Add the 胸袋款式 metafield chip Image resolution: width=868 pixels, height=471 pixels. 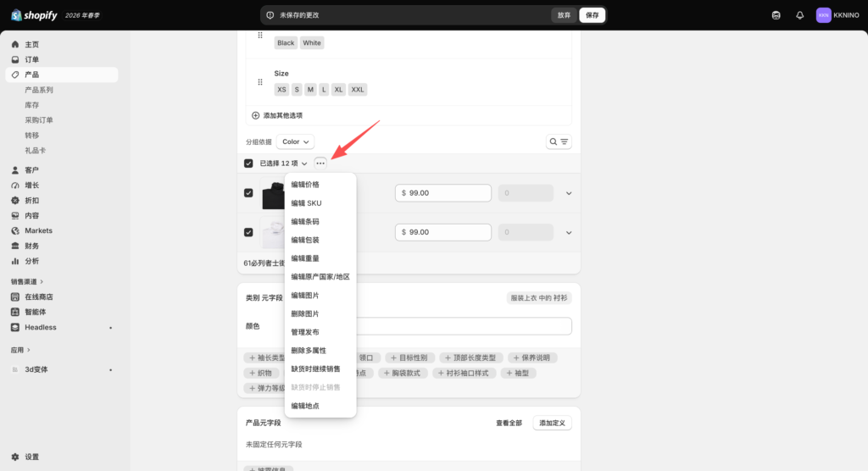point(403,373)
